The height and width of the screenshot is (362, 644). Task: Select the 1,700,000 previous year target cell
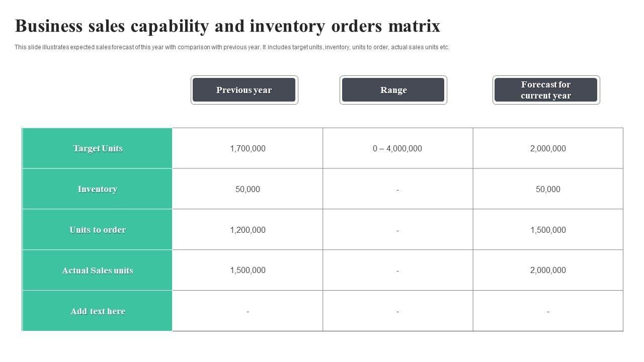(248, 148)
